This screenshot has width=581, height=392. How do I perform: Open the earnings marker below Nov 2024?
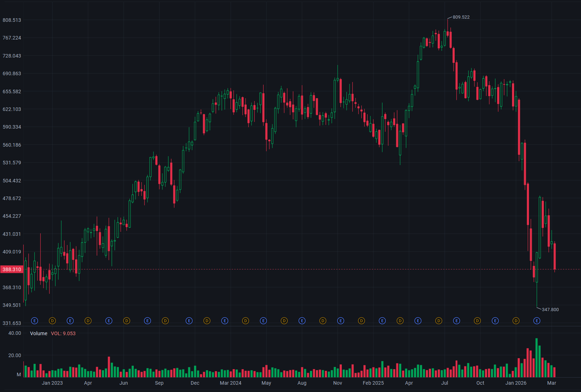pyautogui.click(x=340, y=321)
